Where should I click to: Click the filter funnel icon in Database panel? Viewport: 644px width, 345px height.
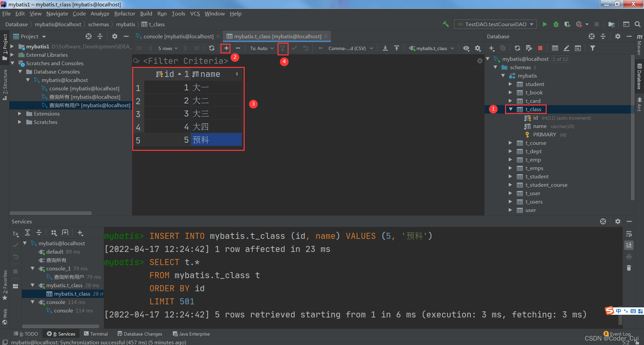pos(593,48)
